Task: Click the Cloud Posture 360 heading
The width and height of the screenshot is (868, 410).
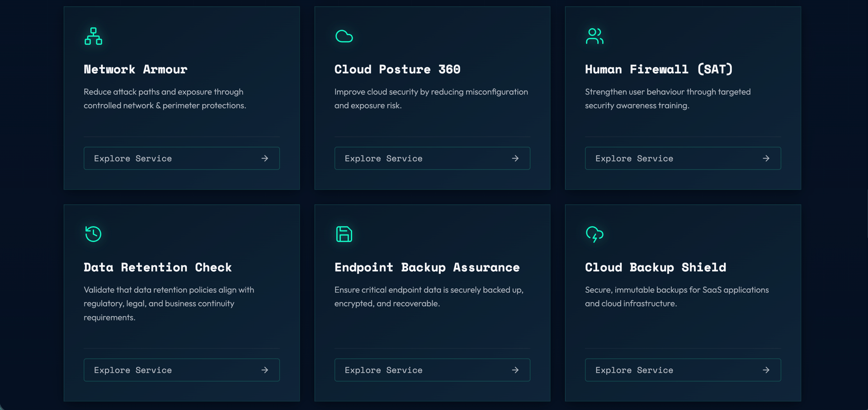Action: tap(397, 70)
